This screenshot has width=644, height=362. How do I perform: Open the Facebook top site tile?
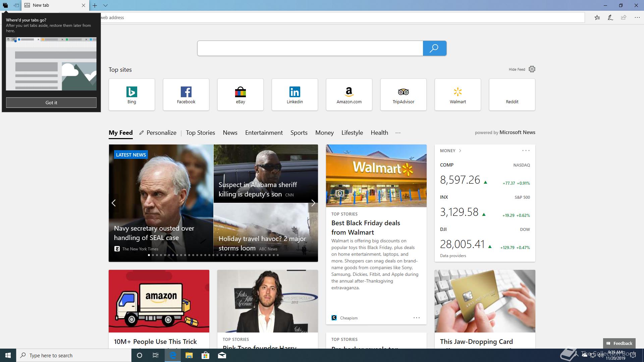[186, 95]
